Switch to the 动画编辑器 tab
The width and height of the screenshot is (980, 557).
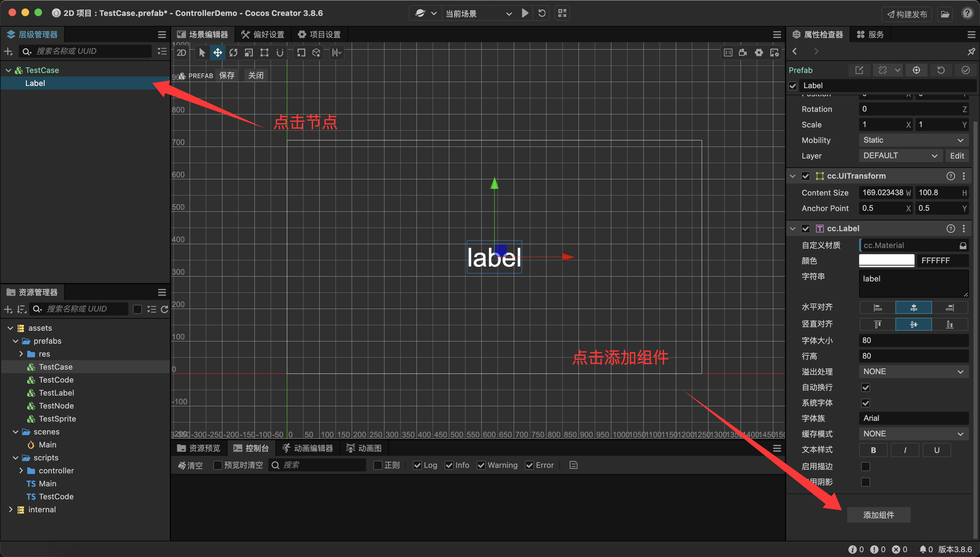(308, 448)
